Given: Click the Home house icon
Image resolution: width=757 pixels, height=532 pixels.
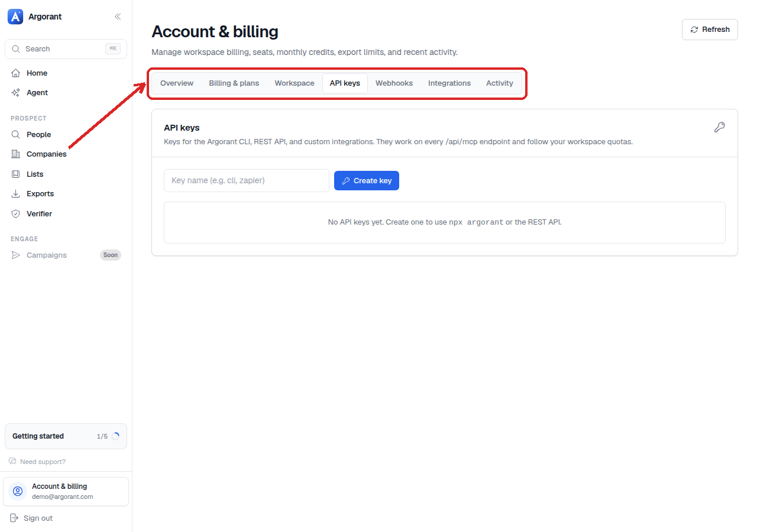Looking at the screenshot, I should coord(16,73).
